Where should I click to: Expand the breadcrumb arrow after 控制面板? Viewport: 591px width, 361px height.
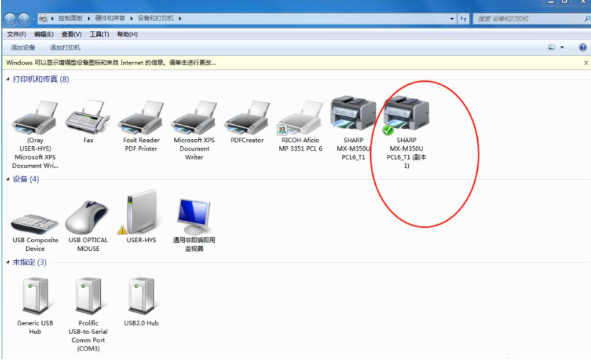(x=89, y=18)
